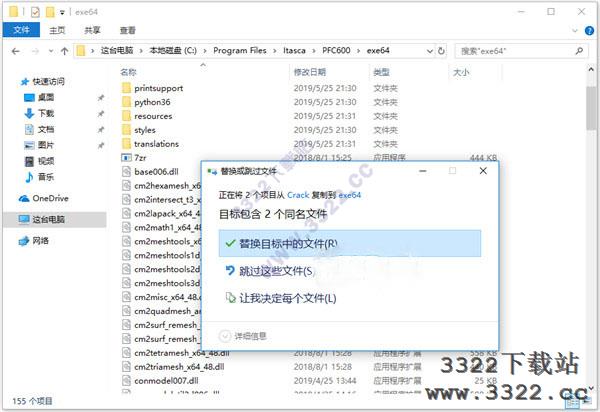Select 网络 in navigation pane
The width and height of the screenshot is (600, 412).
[41, 241]
